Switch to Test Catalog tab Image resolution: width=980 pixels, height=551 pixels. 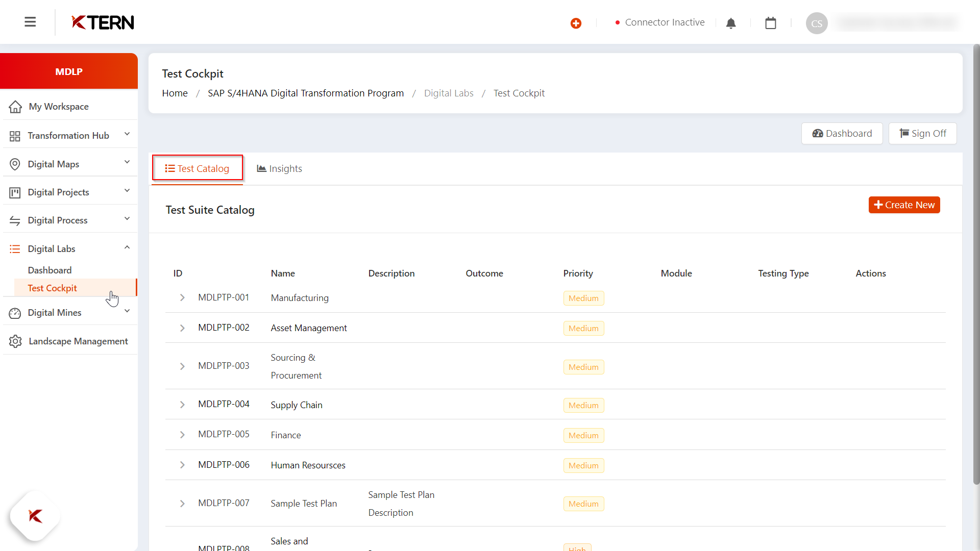coord(197,168)
